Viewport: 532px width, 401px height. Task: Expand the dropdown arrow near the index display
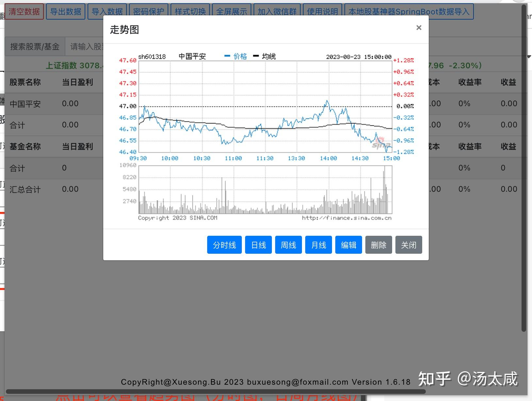[x=529, y=56]
